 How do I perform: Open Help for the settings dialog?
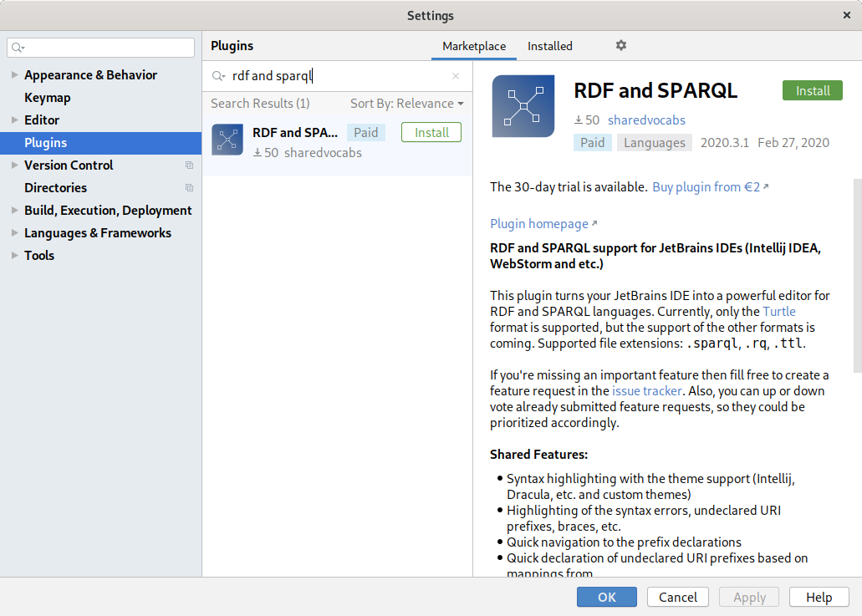coord(819,598)
